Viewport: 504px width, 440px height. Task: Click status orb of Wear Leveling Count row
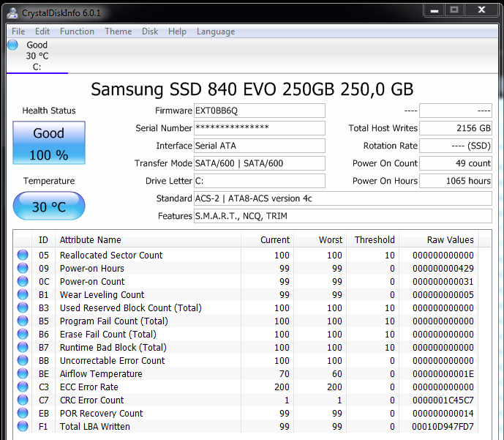(23, 294)
